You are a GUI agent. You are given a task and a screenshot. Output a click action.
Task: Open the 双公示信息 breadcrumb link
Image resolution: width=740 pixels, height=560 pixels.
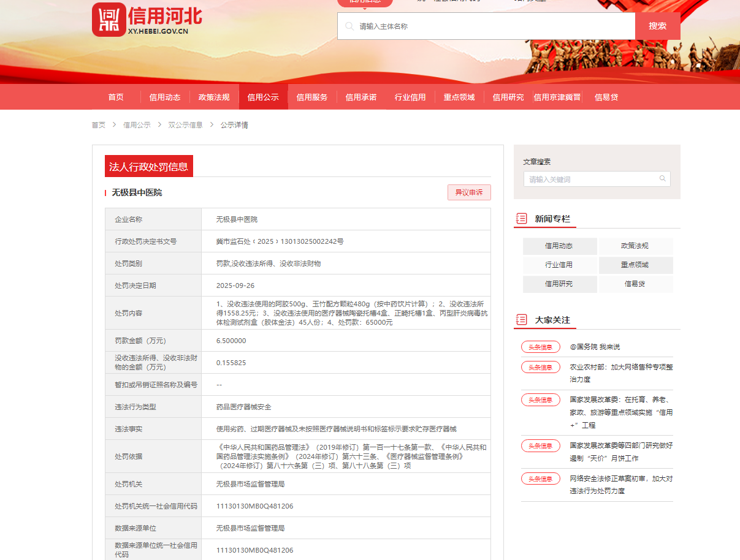point(185,125)
